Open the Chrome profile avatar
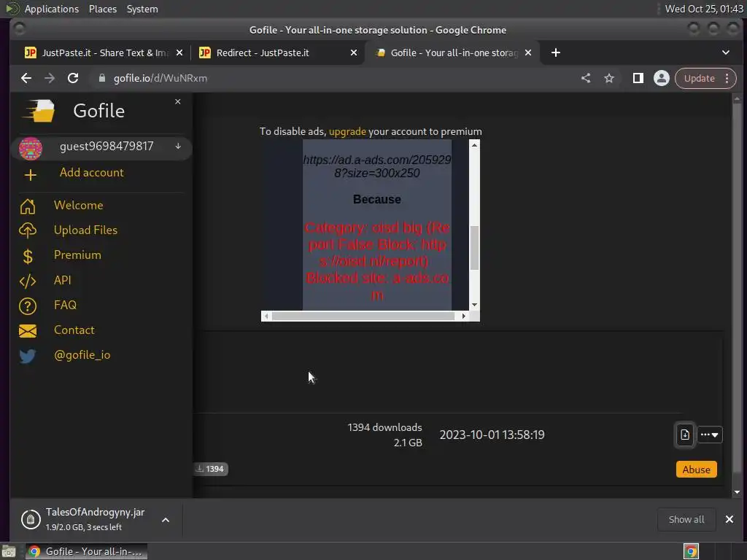Viewport: 747px width, 560px height. click(x=661, y=78)
